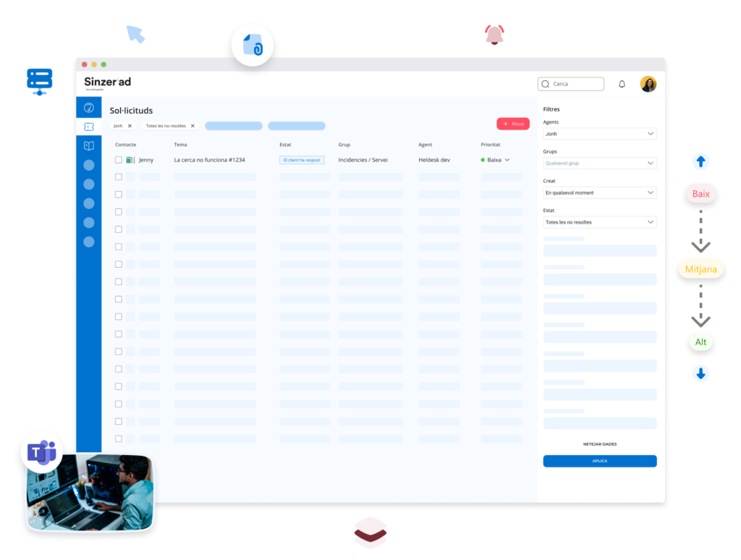Check the second row's checkbox
The height and width of the screenshot is (560, 741).
click(x=119, y=177)
